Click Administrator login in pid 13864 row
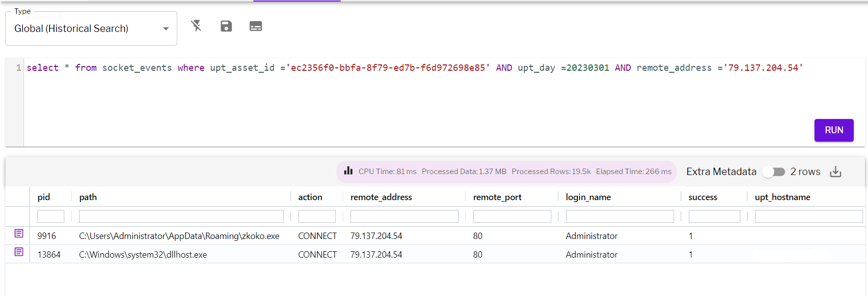The height and width of the screenshot is (296, 868). (592, 255)
